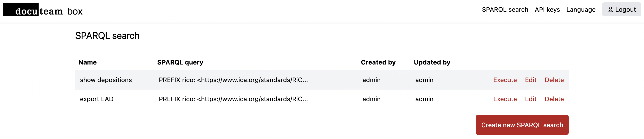This screenshot has width=644, height=139.
Task: Select the export EAD row name
Action: [97, 99]
